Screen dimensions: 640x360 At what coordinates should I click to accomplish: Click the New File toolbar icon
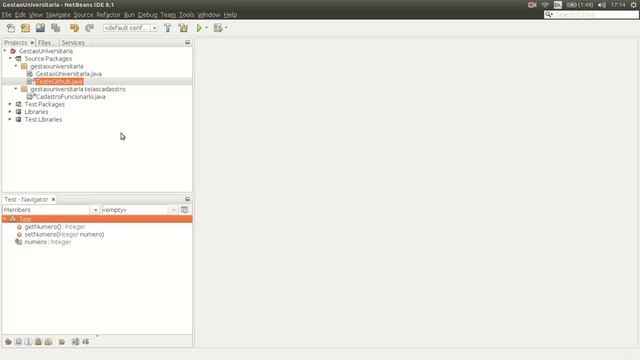click(11, 28)
